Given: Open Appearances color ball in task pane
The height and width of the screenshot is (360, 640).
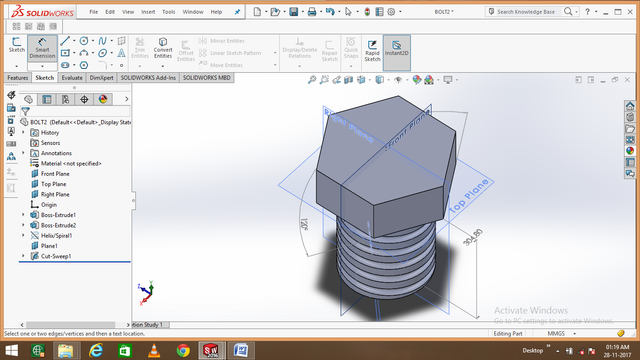Looking at the screenshot, I should (x=630, y=151).
